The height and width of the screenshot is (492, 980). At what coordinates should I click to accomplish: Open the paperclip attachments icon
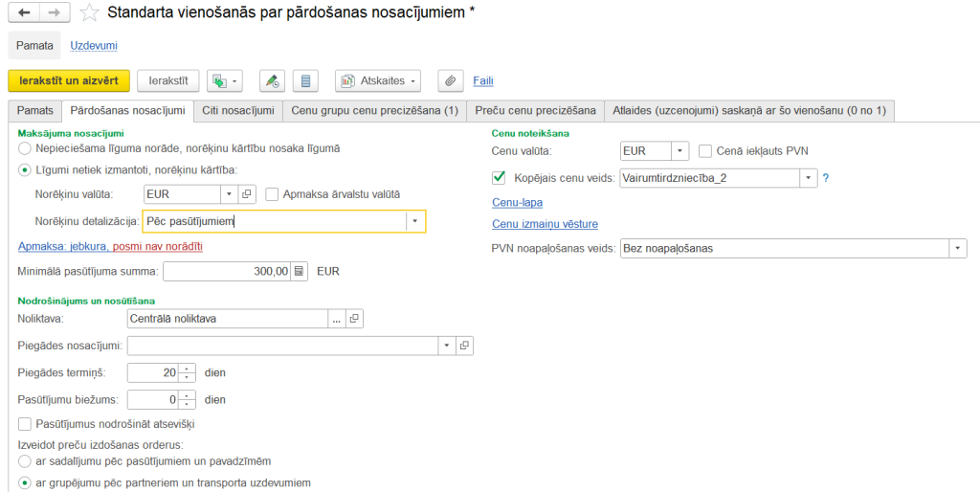(449, 80)
